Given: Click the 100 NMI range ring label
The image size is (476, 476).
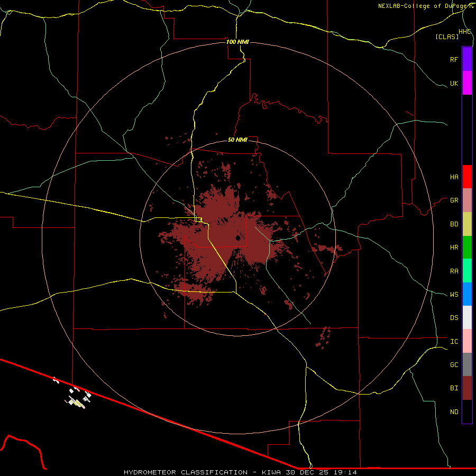Looking at the screenshot, I should point(237,42).
